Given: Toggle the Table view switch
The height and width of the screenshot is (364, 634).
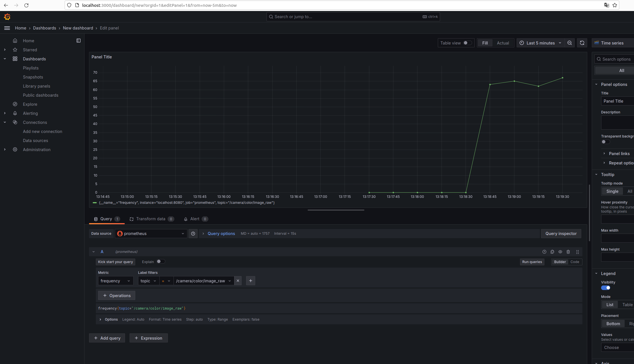Looking at the screenshot, I should click(x=467, y=43).
